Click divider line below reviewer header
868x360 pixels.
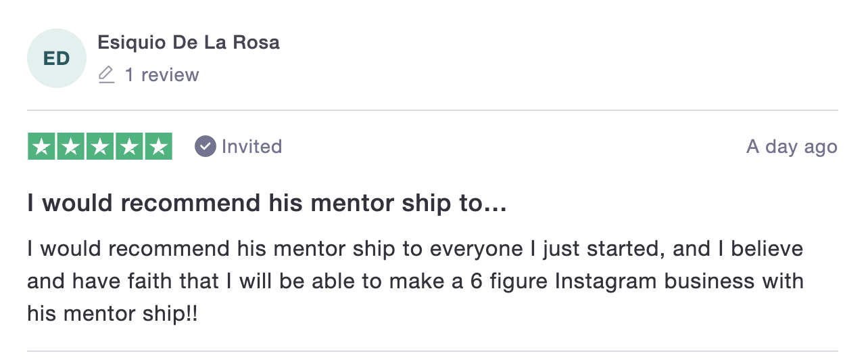pos(433,110)
